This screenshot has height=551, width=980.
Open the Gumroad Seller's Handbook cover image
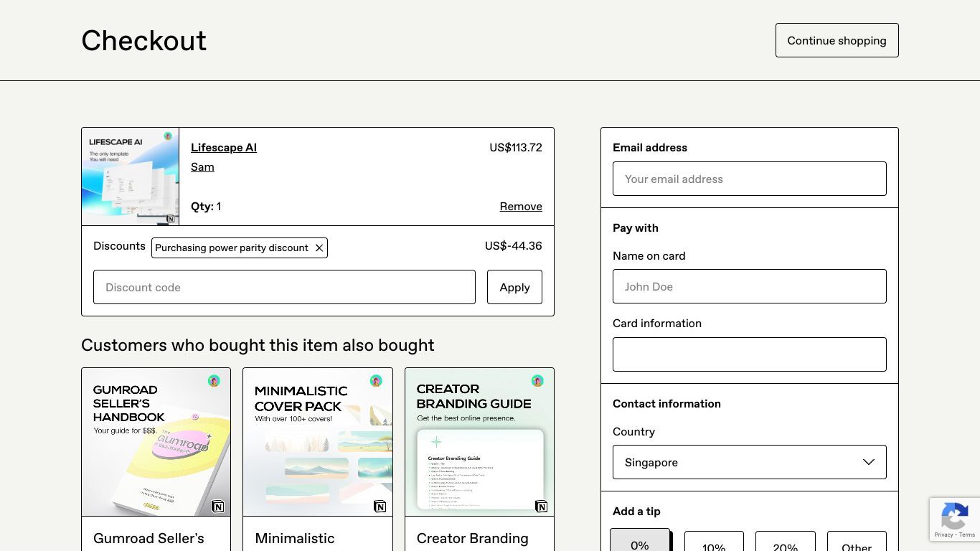coord(156,442)
